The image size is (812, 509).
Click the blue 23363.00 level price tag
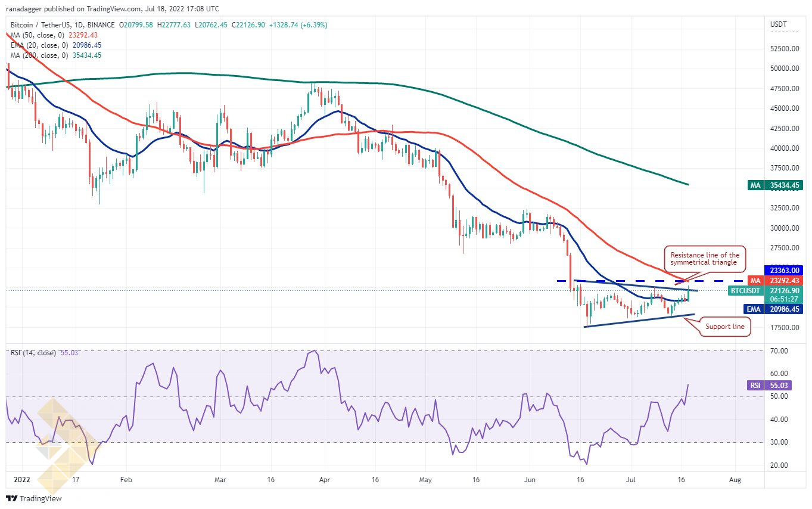(783, 269)
